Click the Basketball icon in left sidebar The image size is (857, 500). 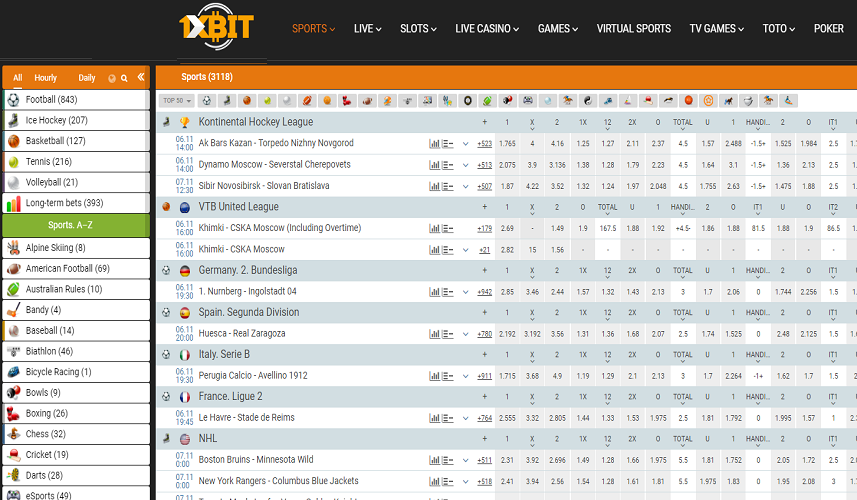pyautogui.click(x=14, y=141)
